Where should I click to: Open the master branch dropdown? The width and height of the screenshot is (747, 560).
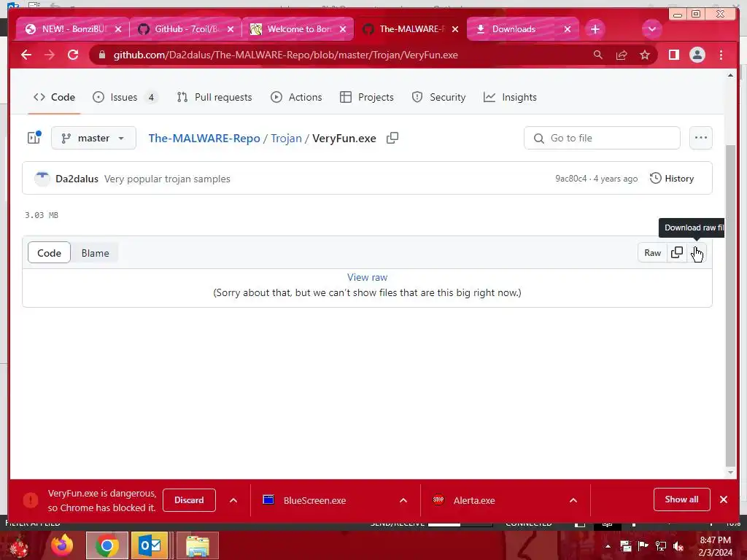tap(94, 138)
